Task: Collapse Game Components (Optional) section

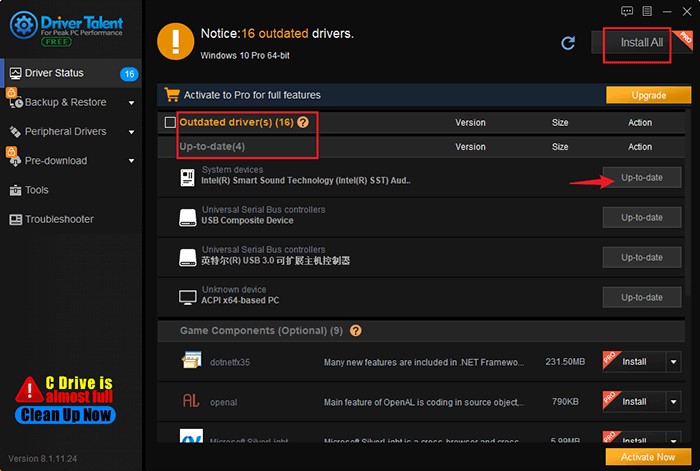Action: click(261, 331)
